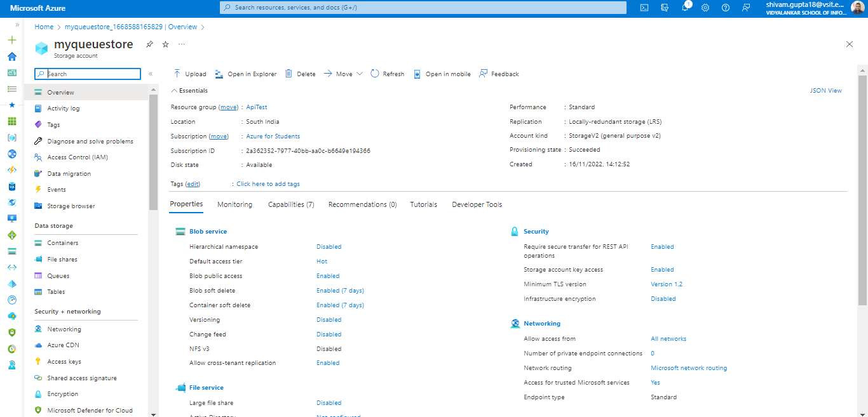Open the Help question mark icon
868x417 pixels.
pos(726,8)
